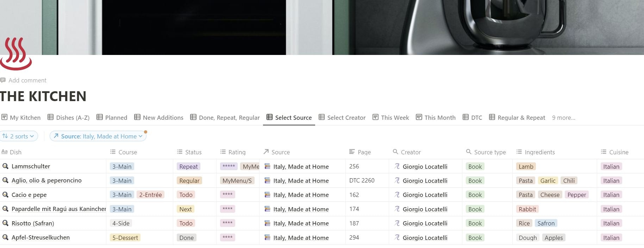Click the 5-Dessert course tag
This screenshot has width=644, height=248.
[x=125, y=238]
